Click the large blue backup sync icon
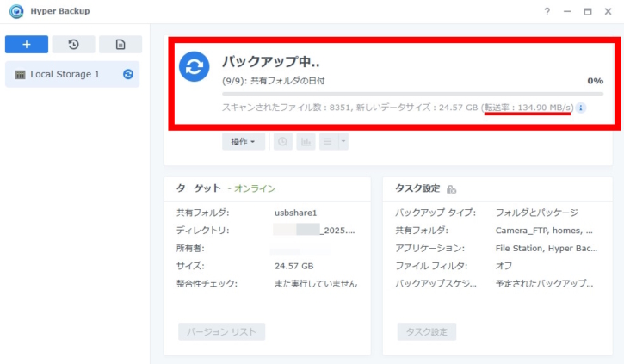624x364 pixels. (x=195, y=67)
